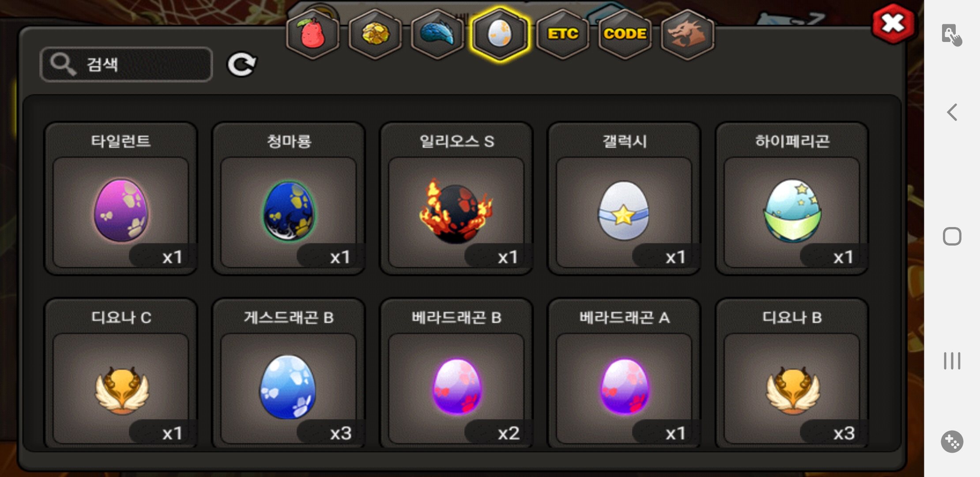Select the 타일런트 purple egg
The image size is (980, 477).
pos(121,199)
